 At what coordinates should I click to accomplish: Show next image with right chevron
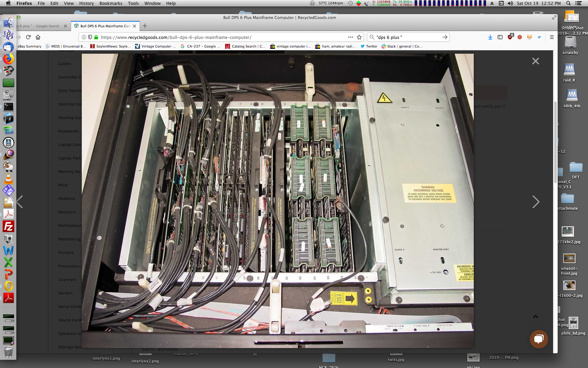pos(536,202)
